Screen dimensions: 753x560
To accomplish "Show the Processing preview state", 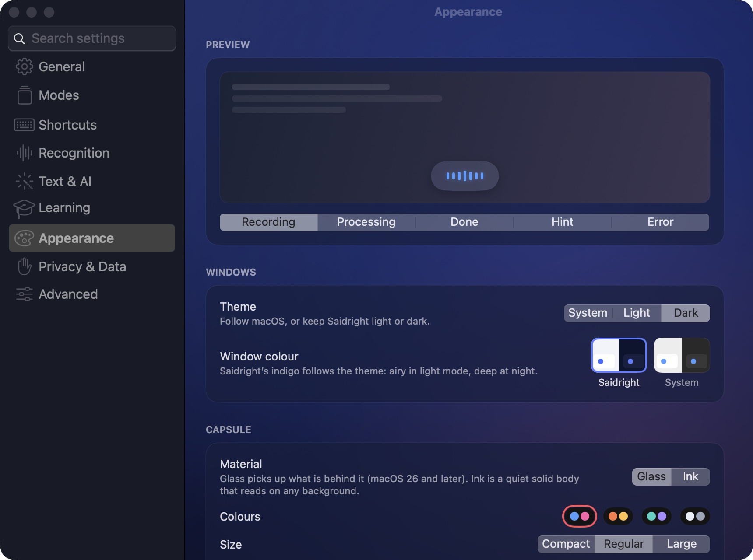I will click(x=366, y=222).
